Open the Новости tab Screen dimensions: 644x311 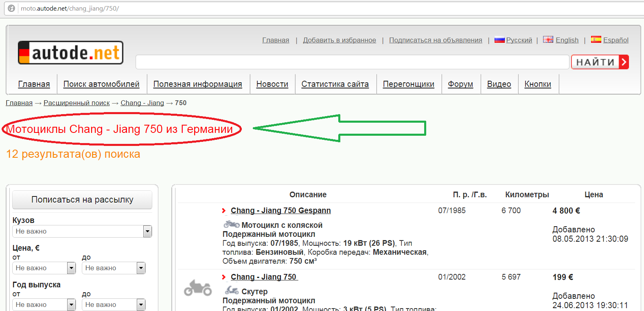tap(272, 84)
